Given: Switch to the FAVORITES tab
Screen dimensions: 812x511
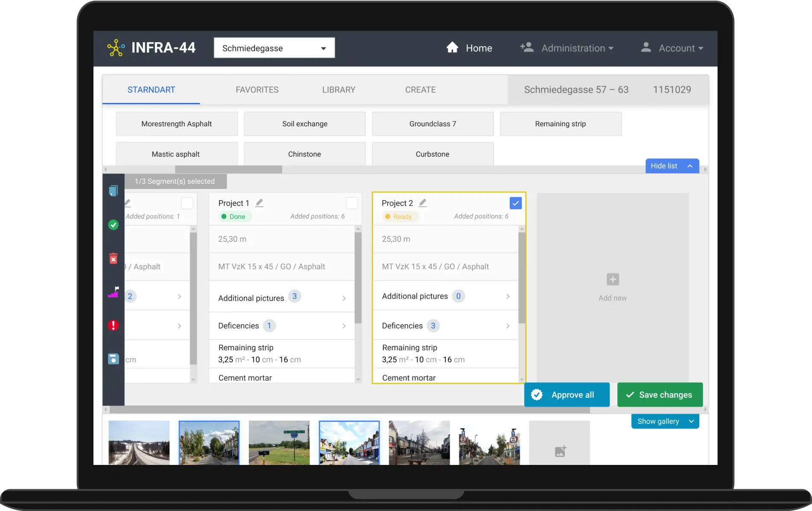Looking at the screenshot, I should point(257,90).
